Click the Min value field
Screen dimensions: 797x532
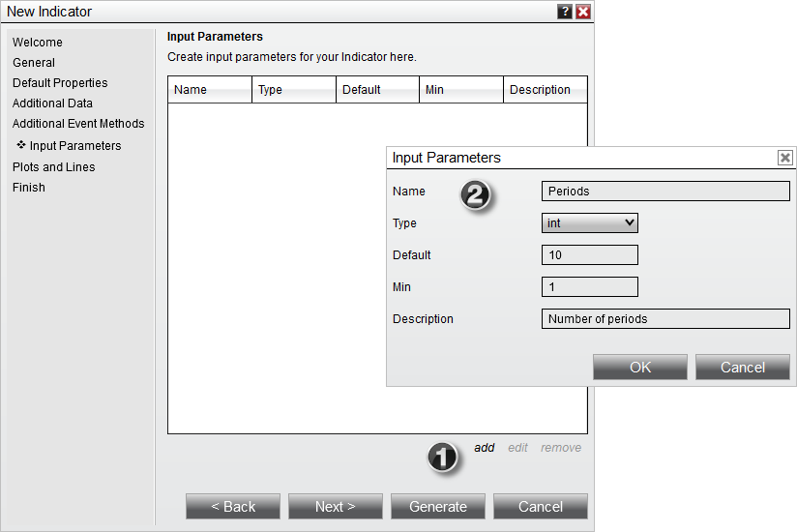click(x=589, y=287)
